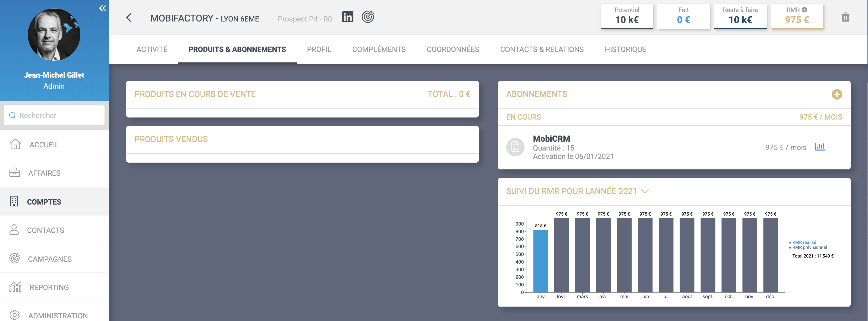The image size is (868, 321).
Task: Click the RMR info icon
Action: pos(804,10)
